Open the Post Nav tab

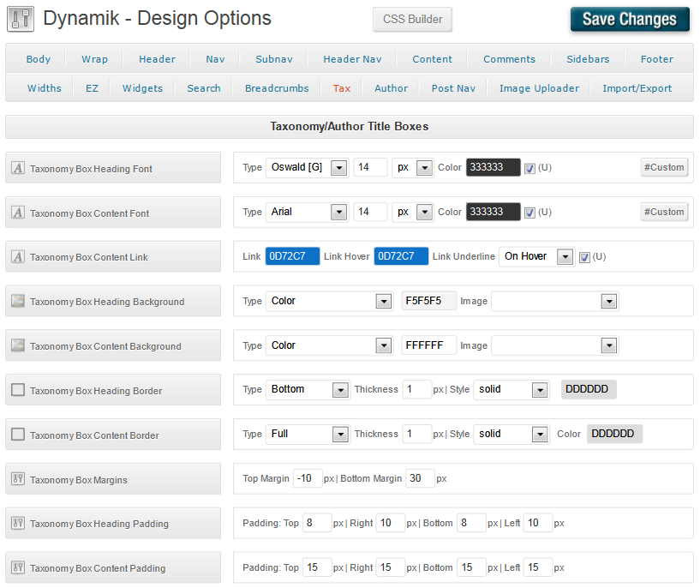pos(453,88)
